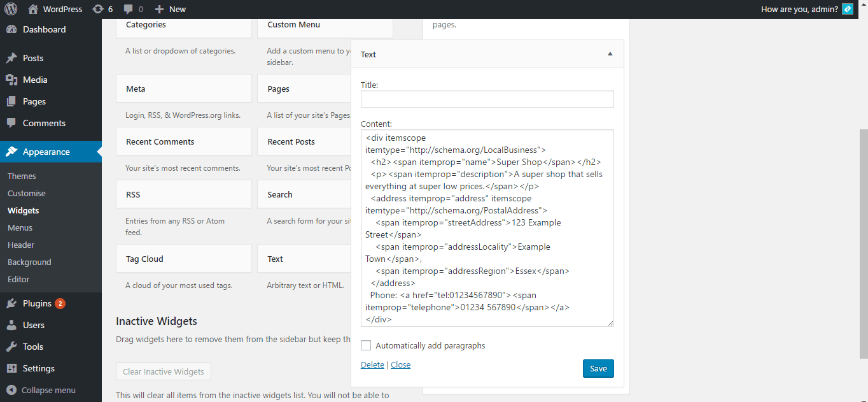This screenshot has height=402, width=868.
Task: Click the Media icon in sidebar
Action: tap(11, 80)
